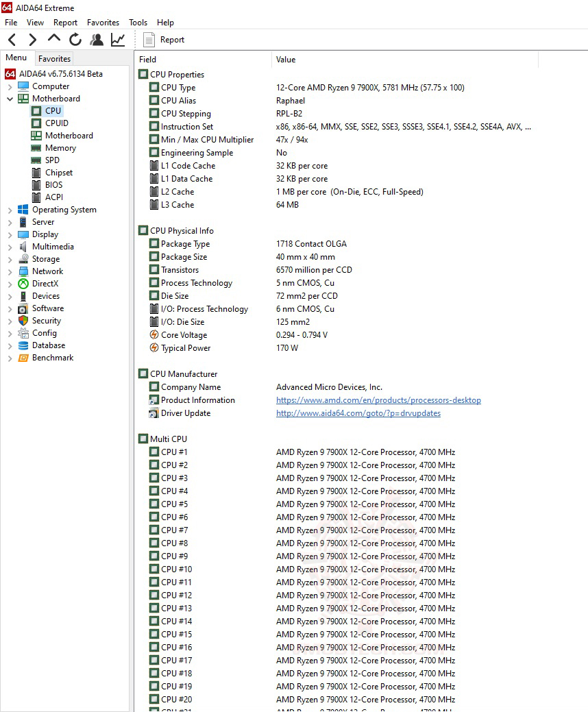This screenshot has height=712, width=588.
Task: Open the Tools menu
Action: (138, 22)
